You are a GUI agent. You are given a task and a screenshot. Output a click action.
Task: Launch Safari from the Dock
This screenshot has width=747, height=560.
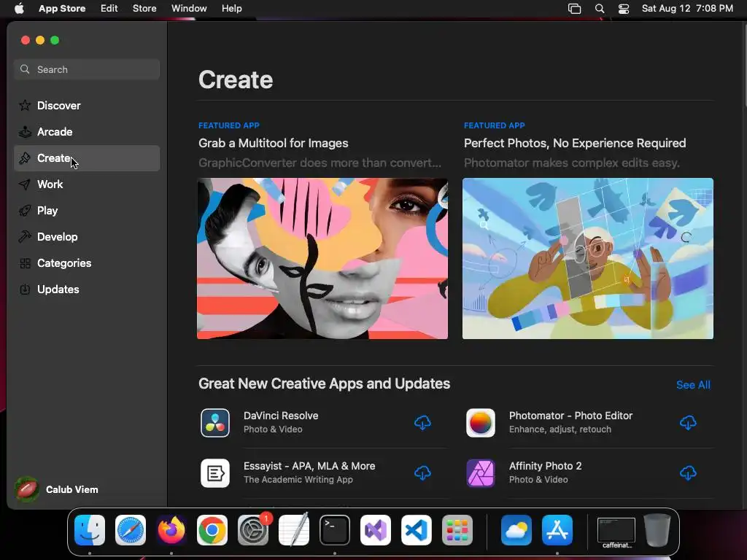131,530
